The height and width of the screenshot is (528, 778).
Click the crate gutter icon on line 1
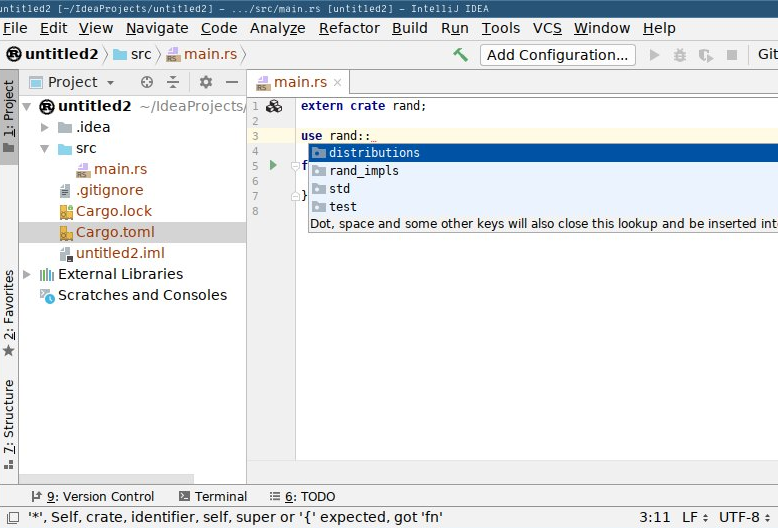(x=274, y=106)
